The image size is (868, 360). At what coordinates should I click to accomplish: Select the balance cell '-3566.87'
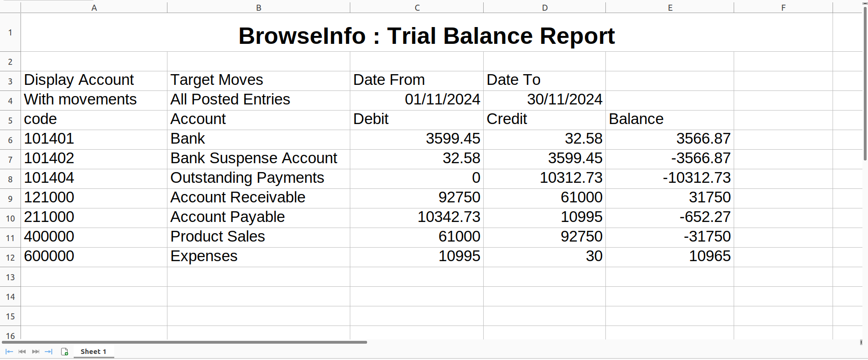[670, 159]
